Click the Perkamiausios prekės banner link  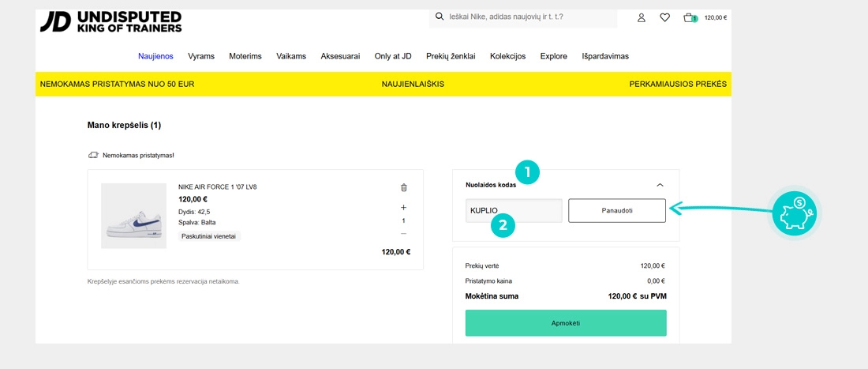tap(677, 84)
